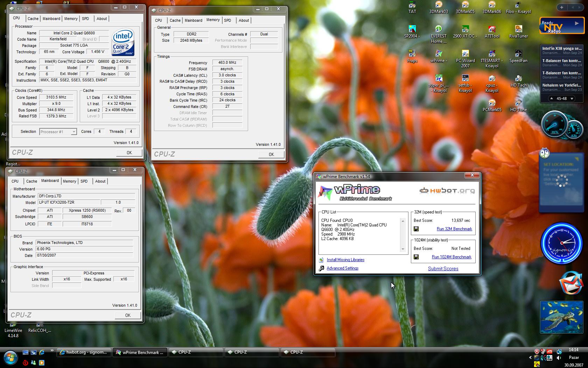Open Memory tab in Mainboard CPU-Z window
This screenshot has width=588, height=368.
click(69, 181)
